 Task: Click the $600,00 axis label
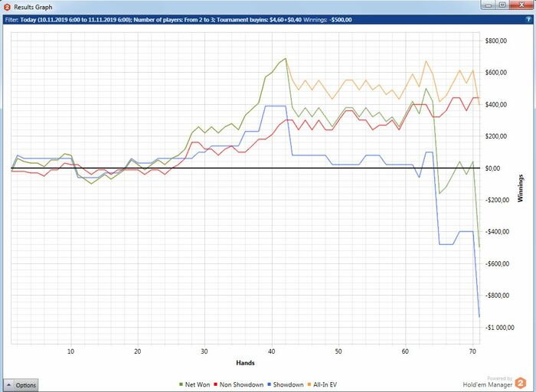pos(495,73)
